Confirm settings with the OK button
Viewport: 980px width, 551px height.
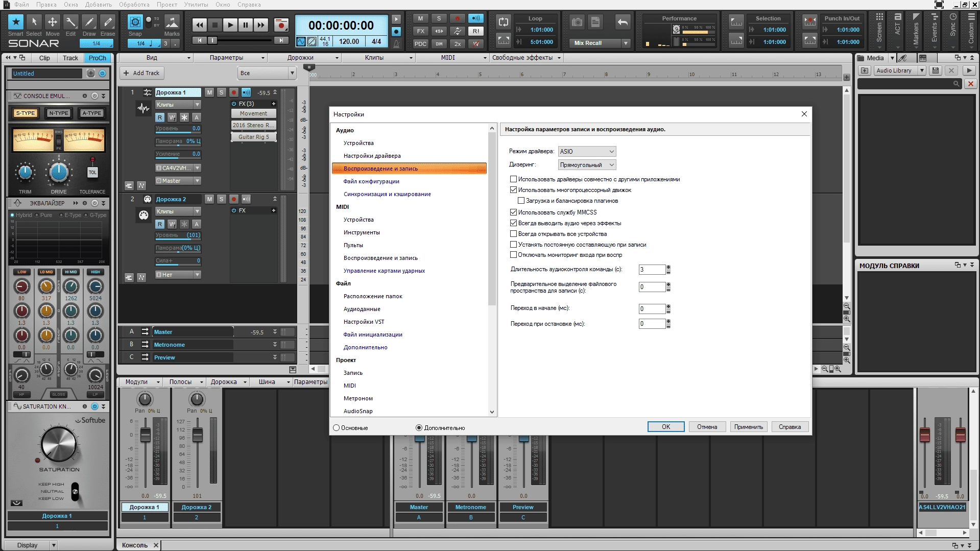pos(666,427)
